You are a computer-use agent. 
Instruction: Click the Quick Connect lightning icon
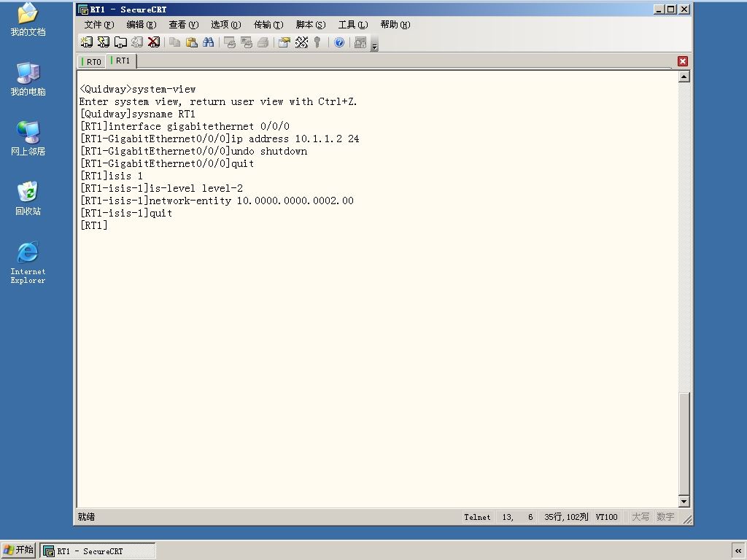click(x=104, y=42)
